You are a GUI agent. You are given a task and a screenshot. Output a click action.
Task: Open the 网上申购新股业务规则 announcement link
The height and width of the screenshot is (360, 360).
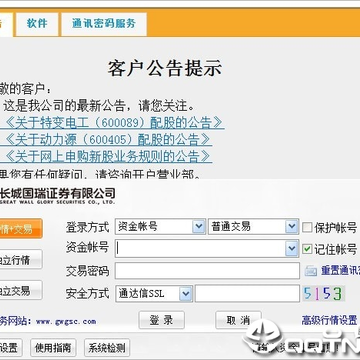tap(106, 156)
